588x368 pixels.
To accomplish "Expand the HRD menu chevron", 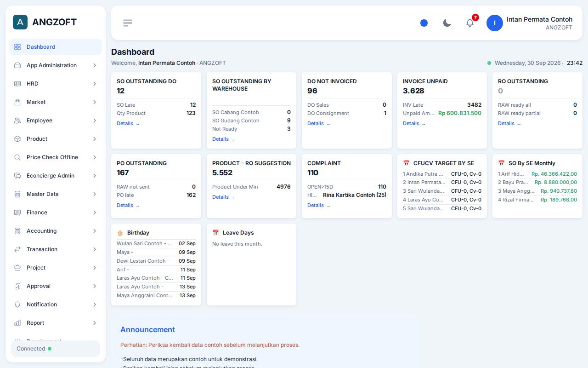I will point(95,84).
